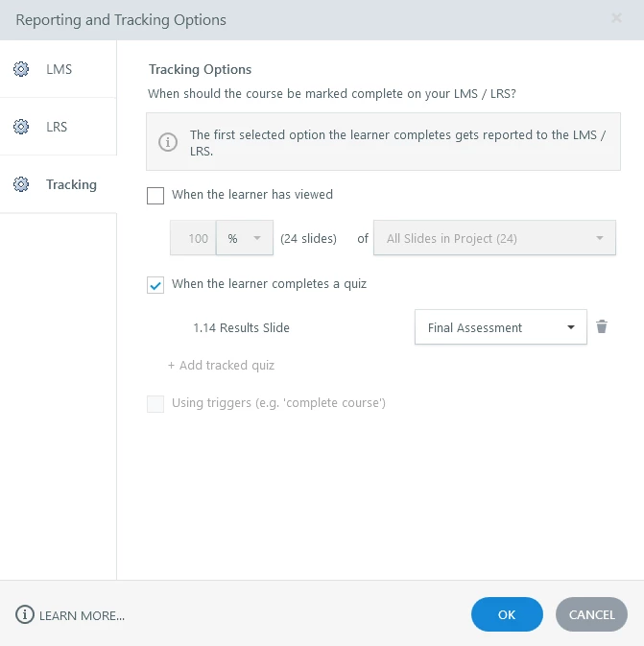The height and width of the screenshot is (646, 644).
Task: Delete the tracked quiz with trash icon
Action: pyautogui.click(x=602, y=327)
